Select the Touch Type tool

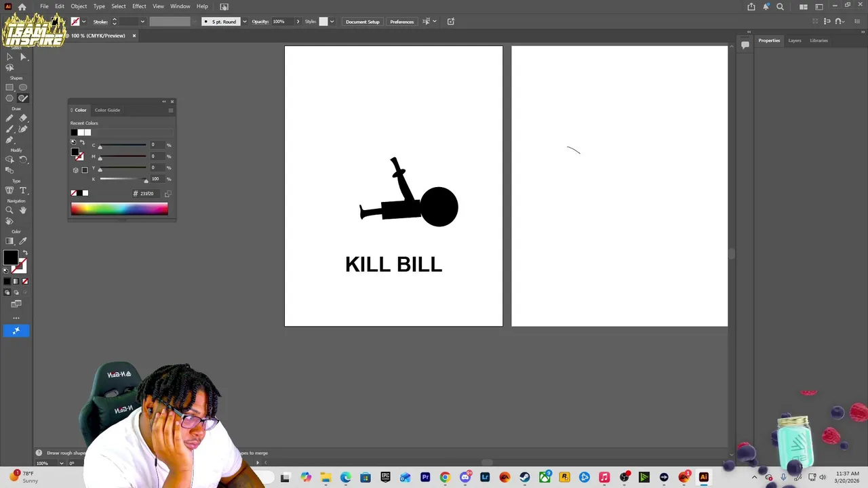[x=9, y=190]
